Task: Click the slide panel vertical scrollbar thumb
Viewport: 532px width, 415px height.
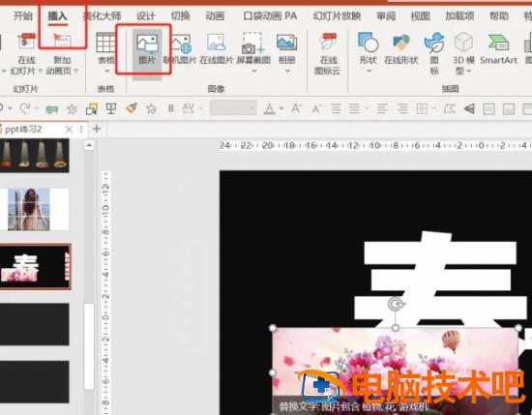Action: 89,346
